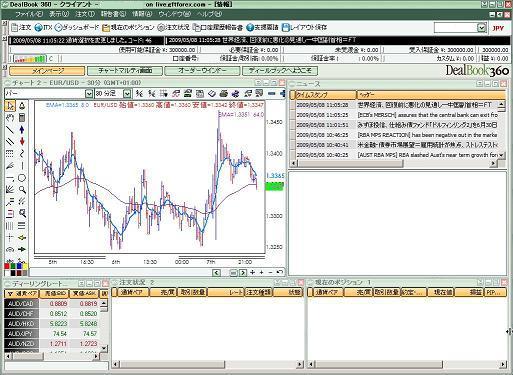Switch to ディールブックへようこそ tab
This screenshot has height=375, width=513.
pyautogui.click(x=280, y=71)
